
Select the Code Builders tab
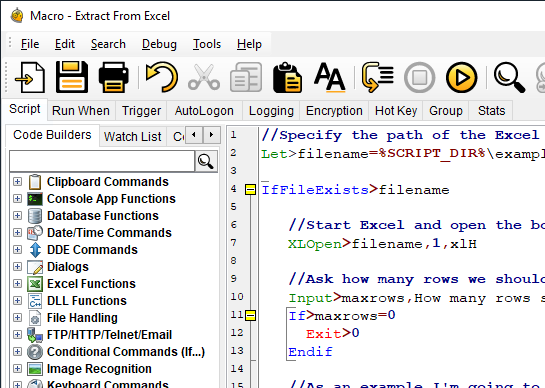click(x=52, y=135)
